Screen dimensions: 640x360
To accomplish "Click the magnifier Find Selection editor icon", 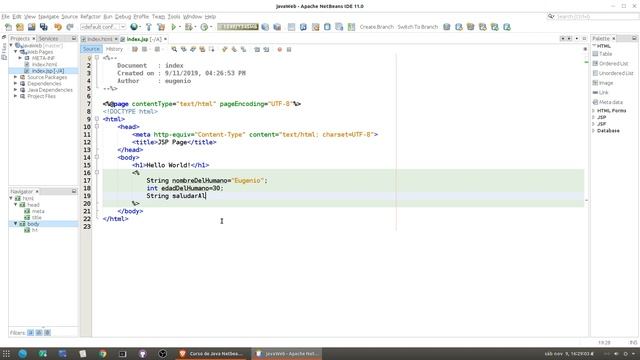I will click(174, 49).
